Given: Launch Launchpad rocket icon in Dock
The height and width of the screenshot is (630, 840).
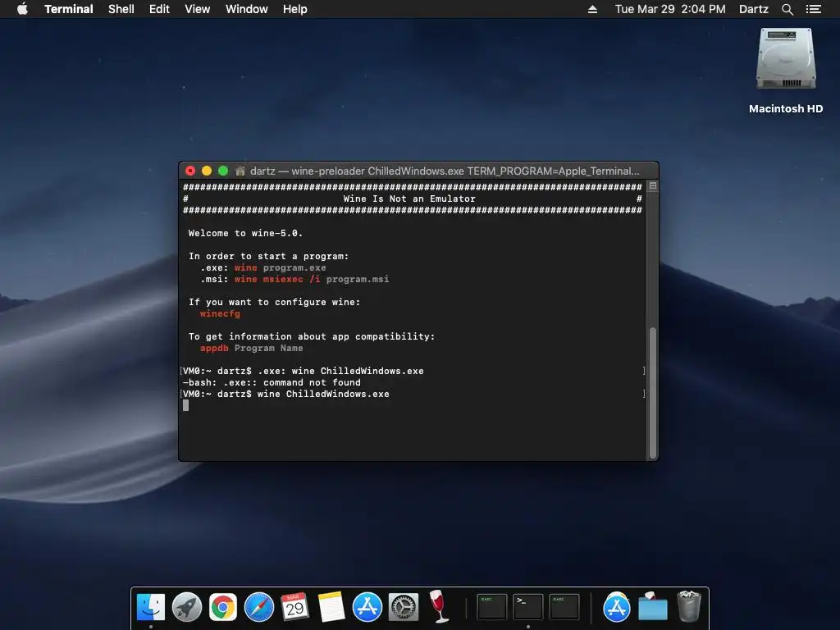Looking at the screenshot, I should [x=187, y=607].
